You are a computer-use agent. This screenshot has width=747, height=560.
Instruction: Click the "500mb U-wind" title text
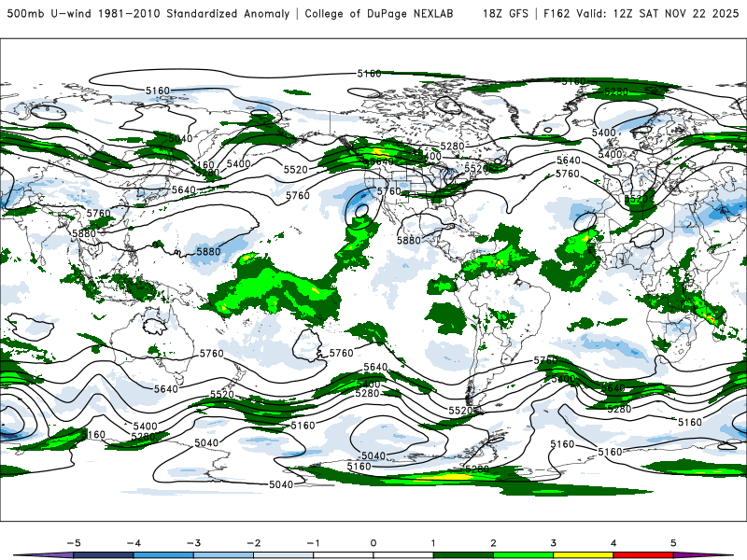49,14
